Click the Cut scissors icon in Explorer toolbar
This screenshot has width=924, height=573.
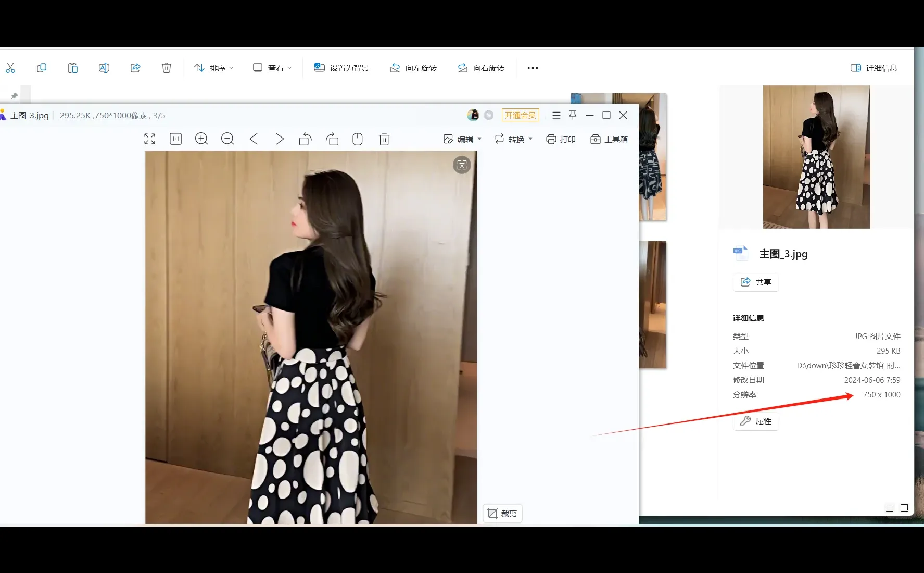click(10, 68)
